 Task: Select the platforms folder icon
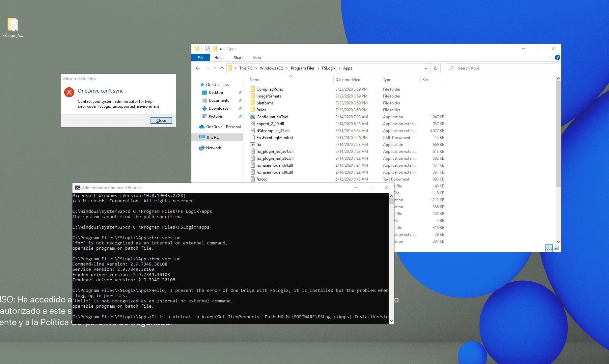coord(253,103)
